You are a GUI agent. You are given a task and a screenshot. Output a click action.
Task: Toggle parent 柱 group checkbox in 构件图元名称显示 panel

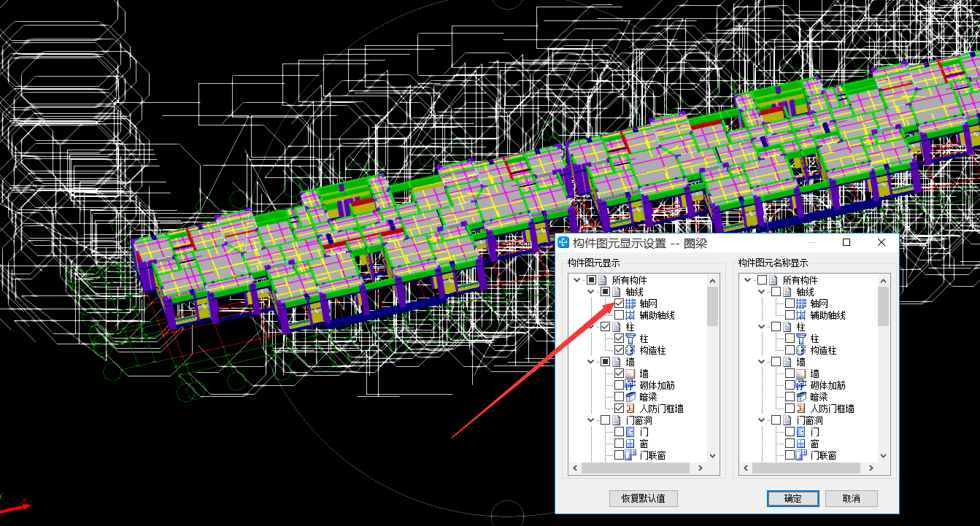(776, 327)
